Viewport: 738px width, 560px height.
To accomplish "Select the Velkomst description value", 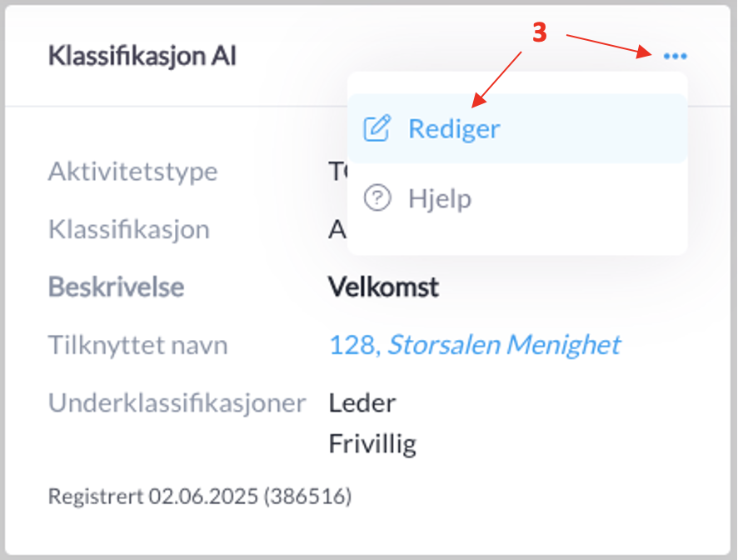I will (383, 287).
